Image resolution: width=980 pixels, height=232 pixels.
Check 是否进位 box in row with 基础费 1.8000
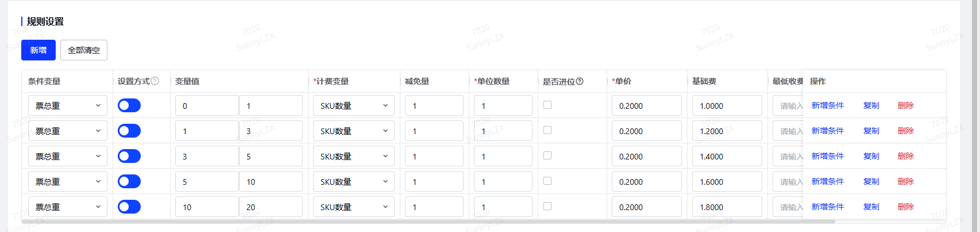(547, 206)
